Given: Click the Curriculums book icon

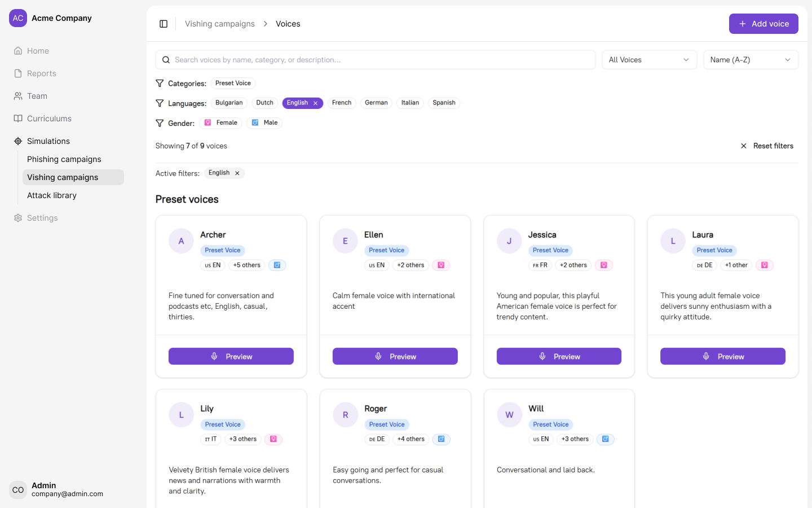Looking at the screenshot, I should pyautogui.click(x=18, y=119).
